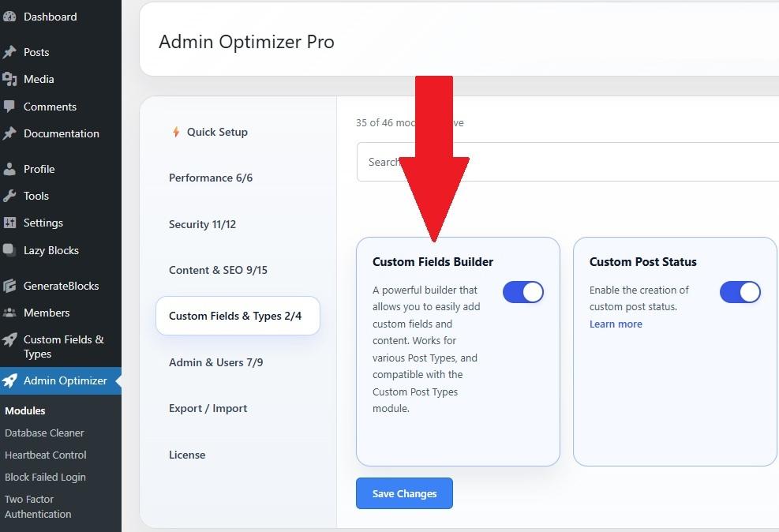This screenshot has height=532, width=779.
Task: Open Documentation menu item
Action: [61, 133]
